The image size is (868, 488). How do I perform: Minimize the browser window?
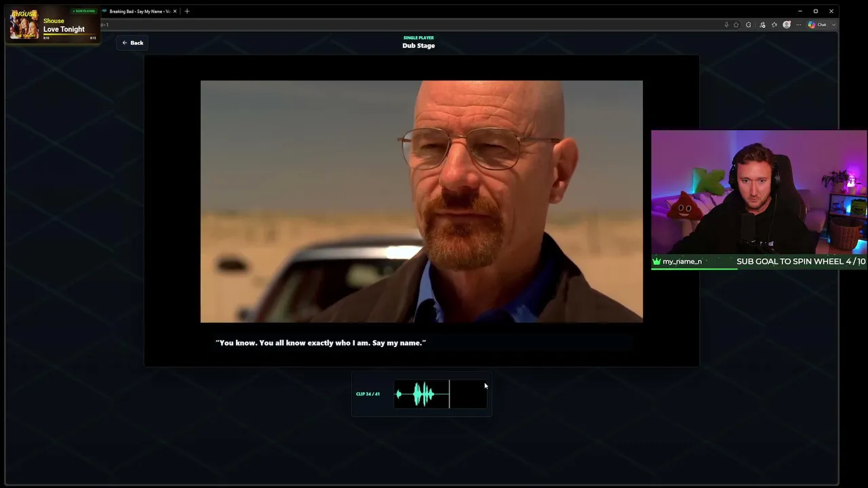(x=800, y=11)
